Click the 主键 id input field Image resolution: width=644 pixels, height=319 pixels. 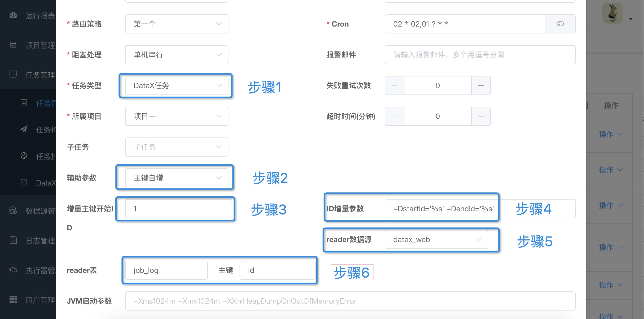(277, 270)
